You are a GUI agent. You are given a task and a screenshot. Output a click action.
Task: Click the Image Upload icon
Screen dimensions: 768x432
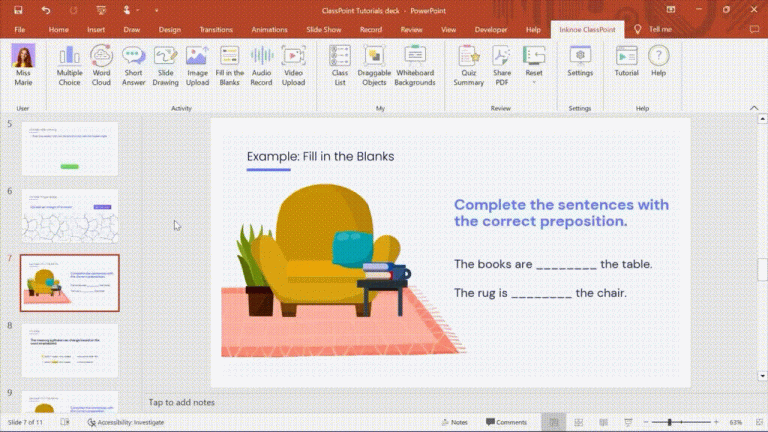coord(197,65)
